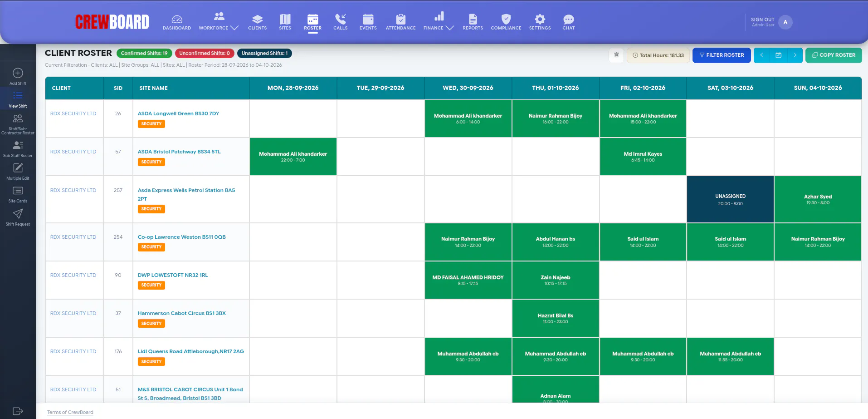Screen dimensions: 868x419
Task: Click RDX SECURITY LTD in SID 26 row
Action: click(x=73, y=113)
